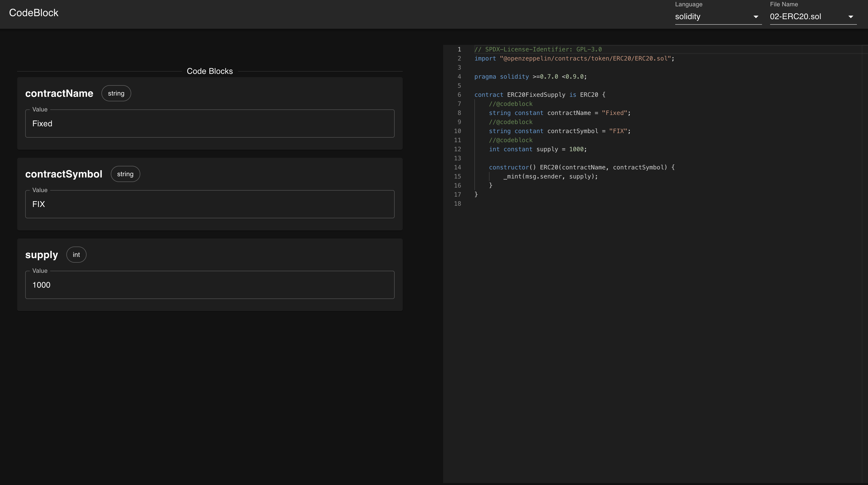Click the "Fixed" string literal in the code

click(x=614, y=113)
